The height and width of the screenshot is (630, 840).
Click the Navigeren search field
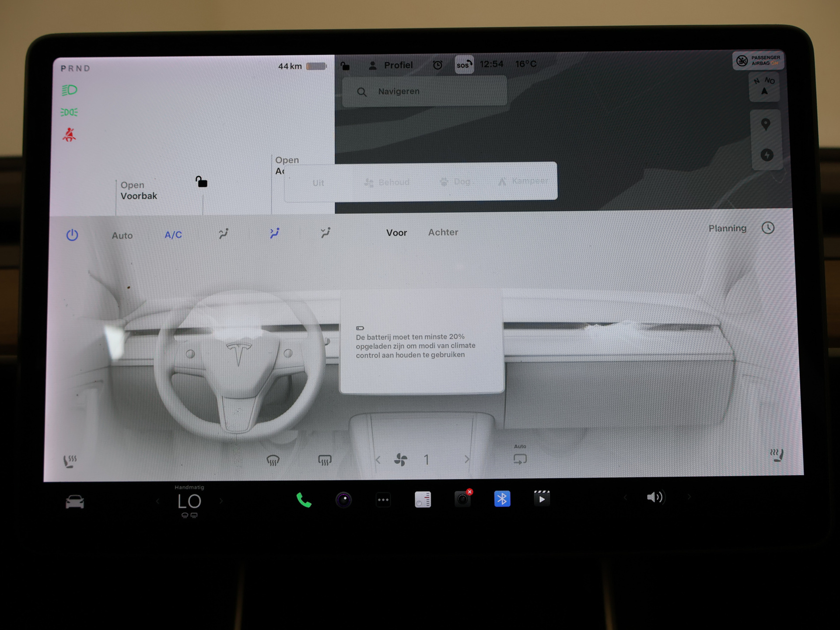tap(424, 91)
